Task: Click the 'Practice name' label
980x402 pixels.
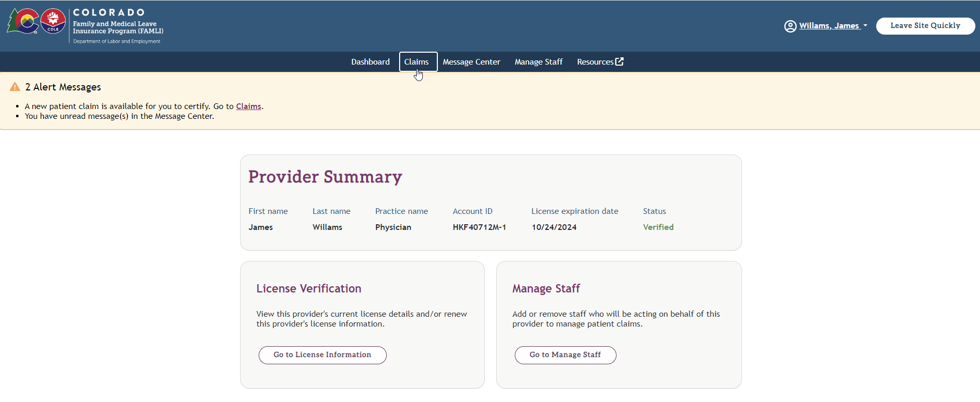Action: [402, 211]
